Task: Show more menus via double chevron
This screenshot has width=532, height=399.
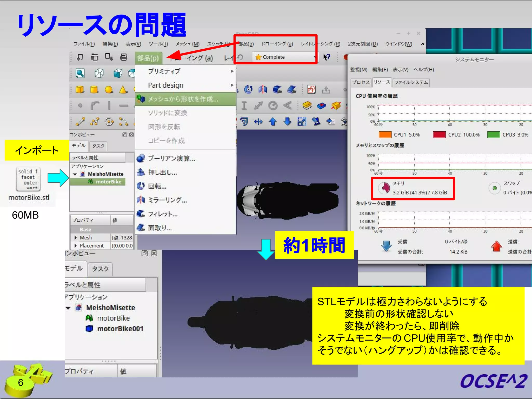Action: click(423, 44)
